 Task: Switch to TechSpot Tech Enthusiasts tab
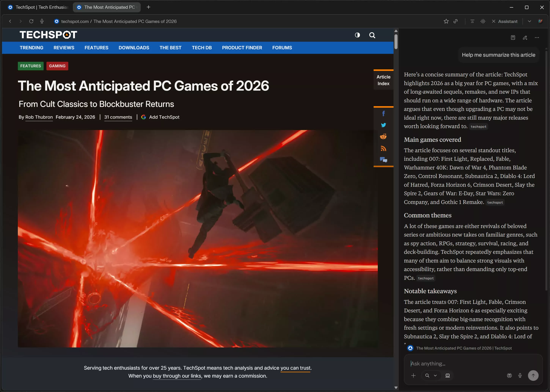coord(38,7)
